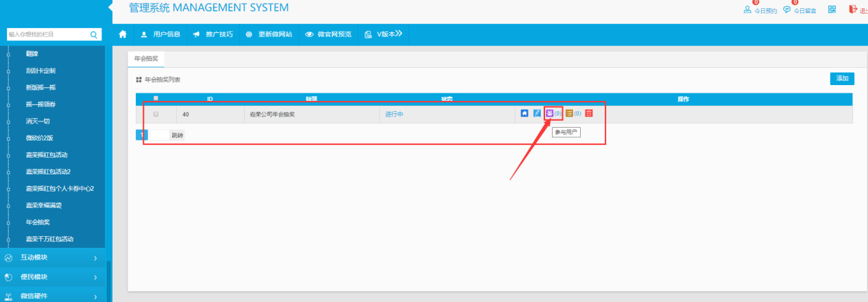Click the red 退出 logout icon

pyautogui.click(x=853, y=10)
